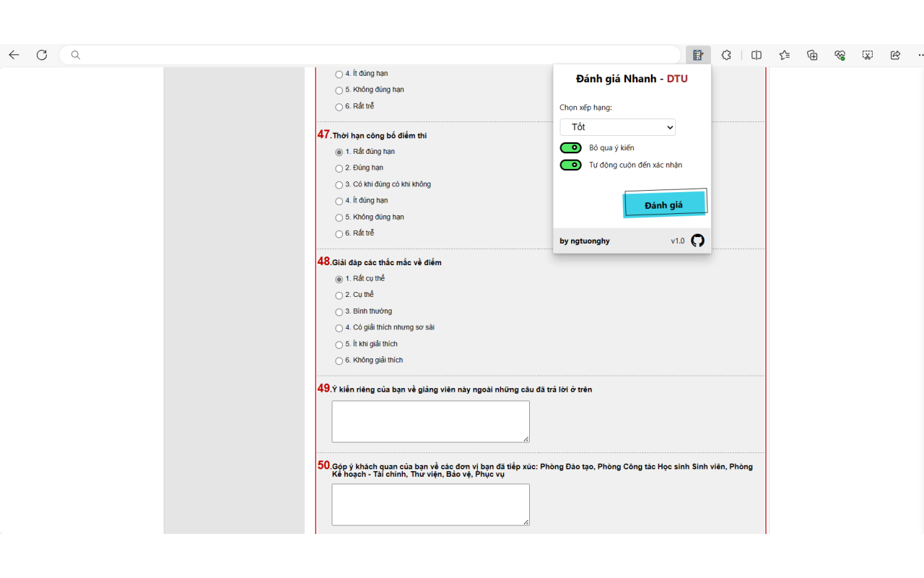Open Collections in the toolbar

[x=812, y=55]
